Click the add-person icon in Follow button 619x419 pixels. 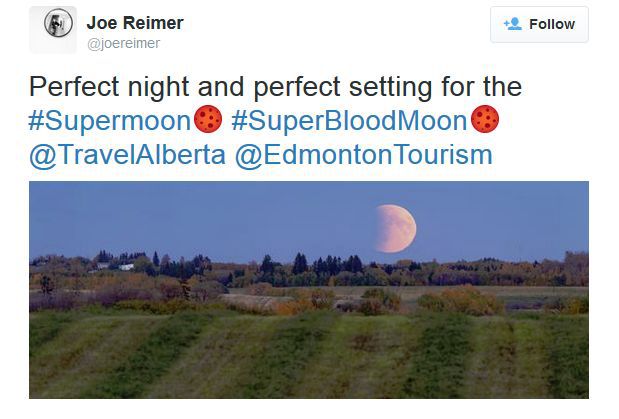[513, 24]
